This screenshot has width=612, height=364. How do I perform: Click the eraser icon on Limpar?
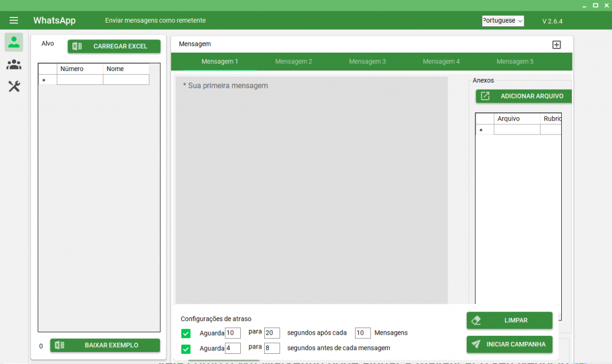476,320
